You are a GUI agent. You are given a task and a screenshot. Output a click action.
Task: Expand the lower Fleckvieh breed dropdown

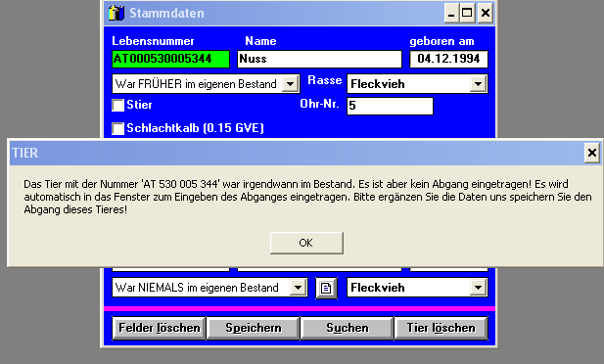(478, 288)
